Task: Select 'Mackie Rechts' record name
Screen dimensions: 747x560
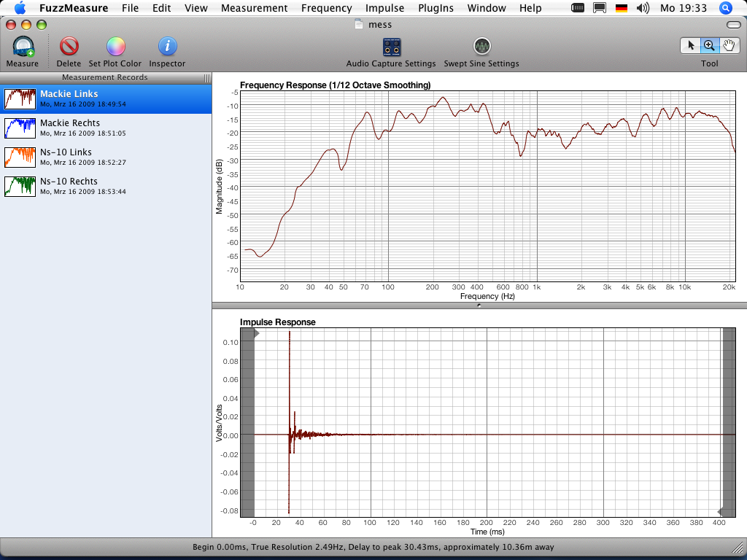Action: 70,122
